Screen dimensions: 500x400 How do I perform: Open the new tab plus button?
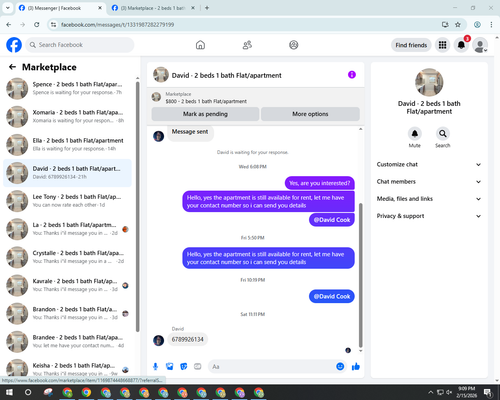(207, 8)
